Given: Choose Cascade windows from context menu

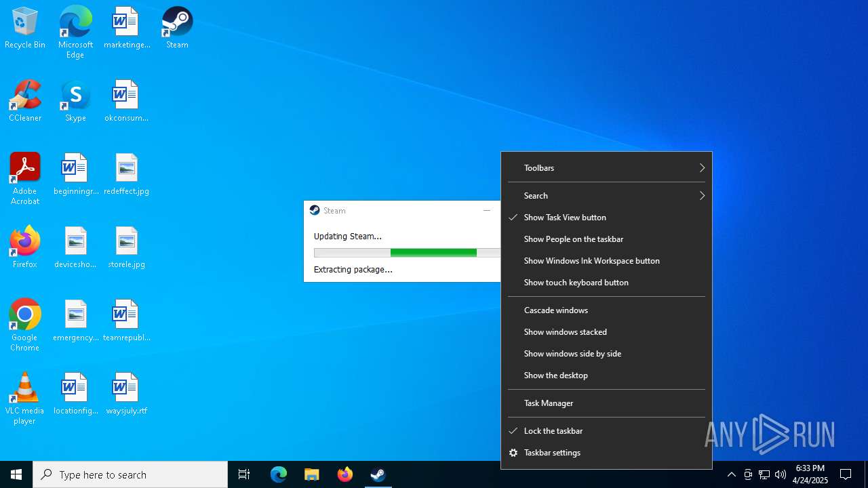Looking at the screenshot, I should (x=606, y=310).
